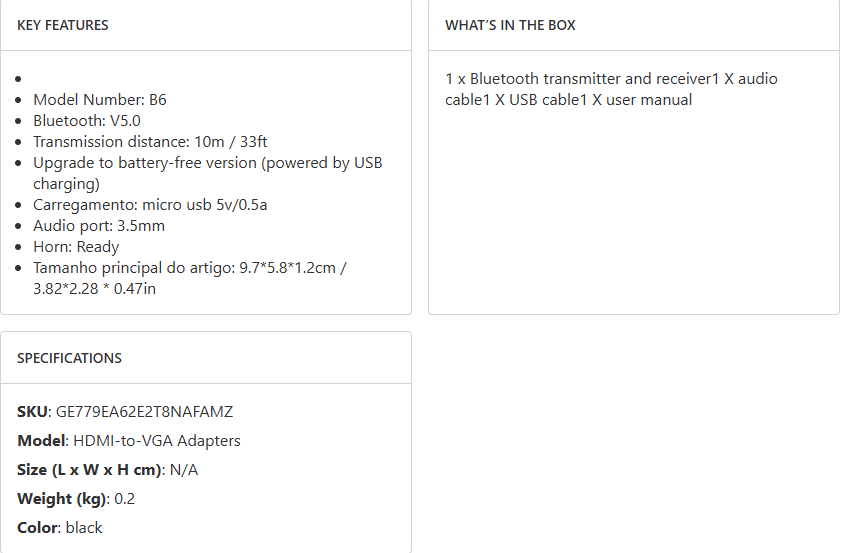Click the KEY FEATURES heading
841x553 pixels.
click(63, 25)
